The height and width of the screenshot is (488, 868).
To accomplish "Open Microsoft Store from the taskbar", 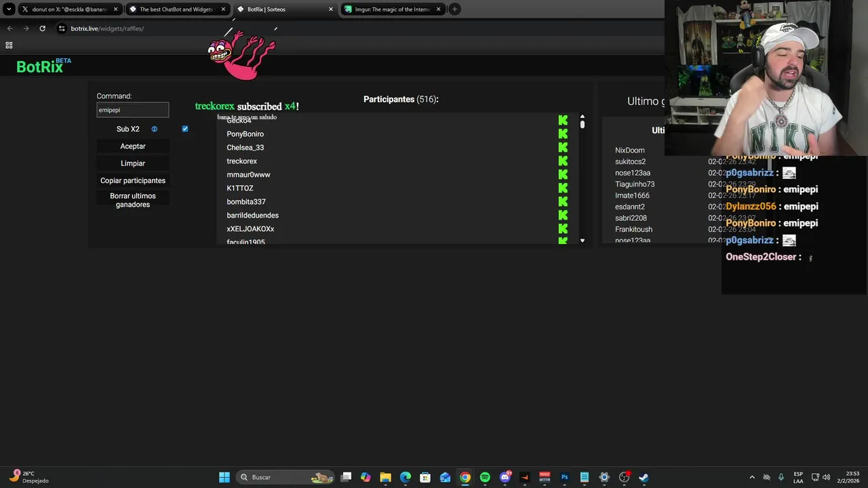I will 425,477.
